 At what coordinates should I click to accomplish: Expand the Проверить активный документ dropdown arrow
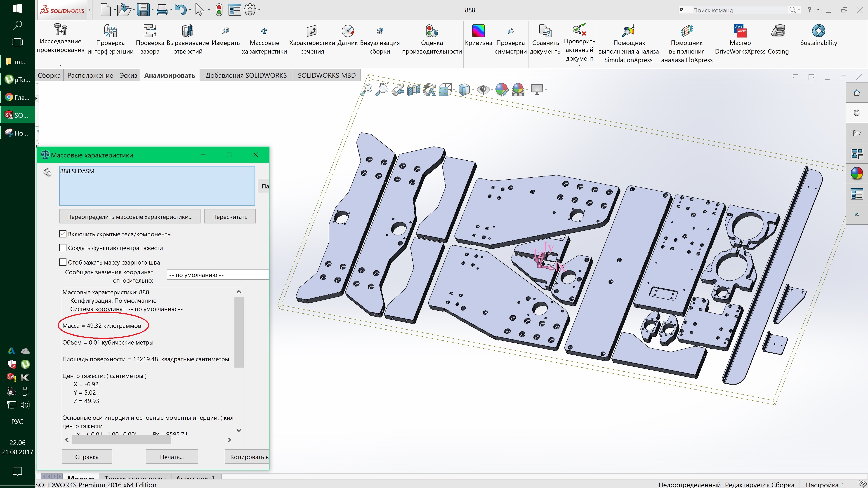pyautogui.click(x=579, y=65)
